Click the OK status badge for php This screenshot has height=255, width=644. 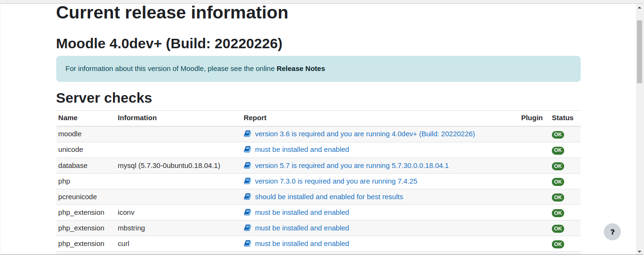click(x=558, y=182)
